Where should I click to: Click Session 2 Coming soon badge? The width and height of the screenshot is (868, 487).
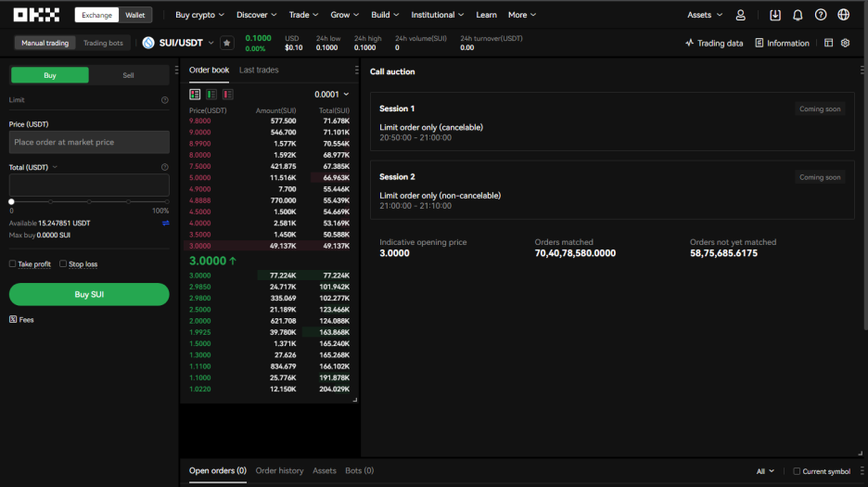pyautogui.click(x=820, y=177)
